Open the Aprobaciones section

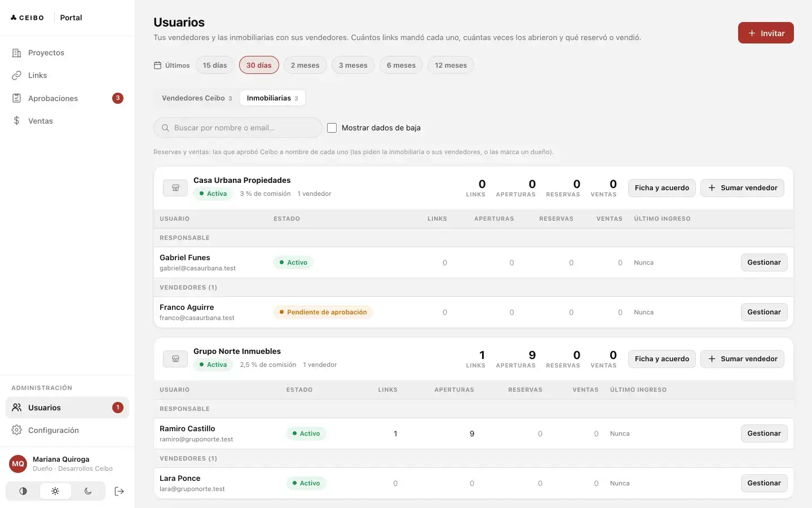(67, 98)
